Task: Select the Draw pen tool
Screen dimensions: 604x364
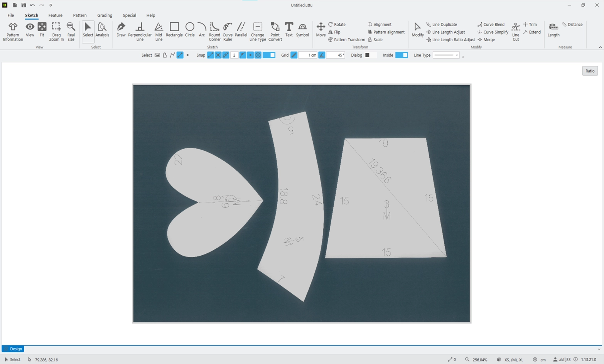Action: click(x=121, y=30)
